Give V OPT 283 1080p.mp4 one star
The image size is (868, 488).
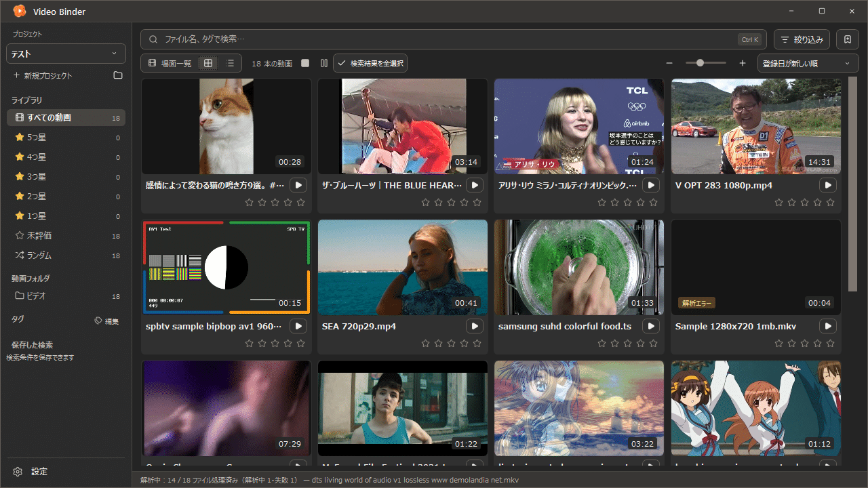point(779,203)
